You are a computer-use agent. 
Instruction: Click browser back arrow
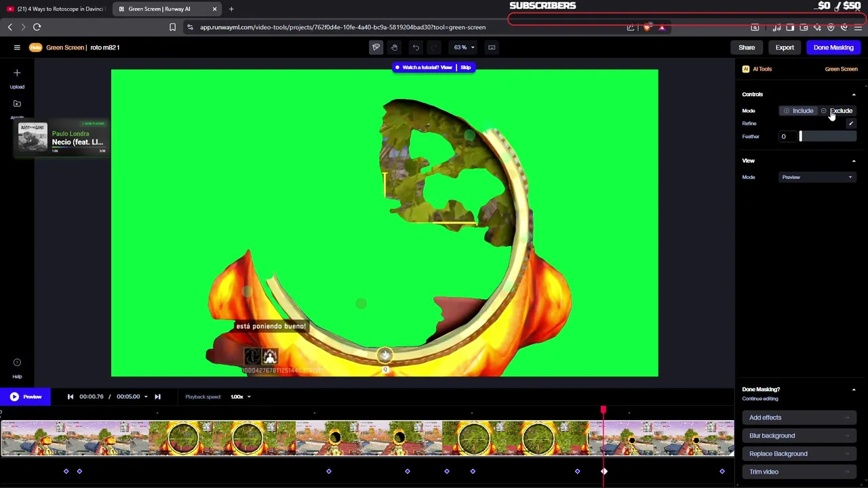point(9,27)
